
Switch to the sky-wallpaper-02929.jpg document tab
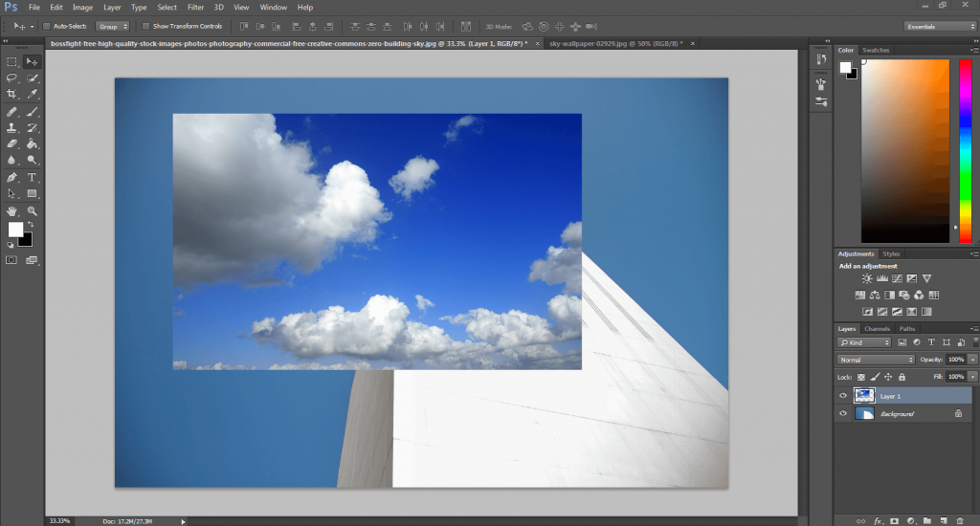click(x=615, y=44)
